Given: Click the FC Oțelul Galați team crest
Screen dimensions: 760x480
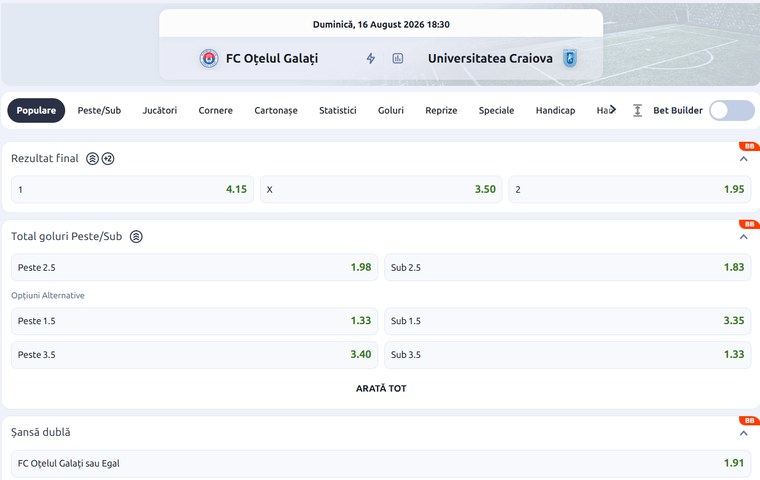Looking at the screenshot, I should (209, 59).
